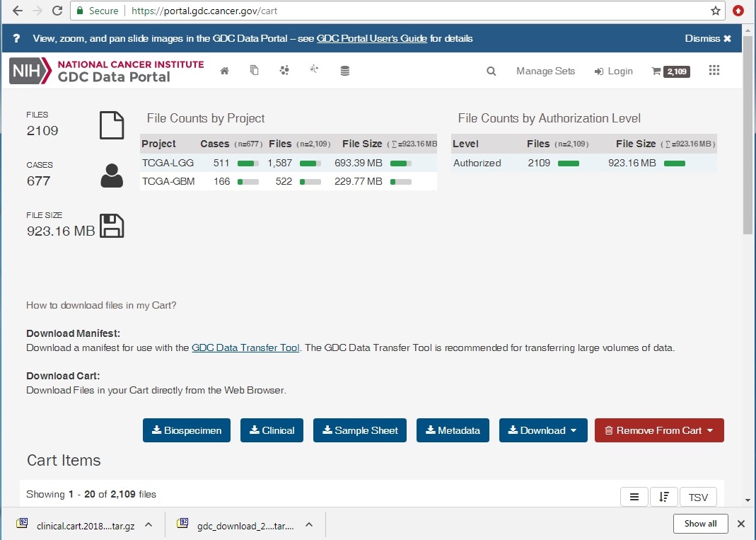Screen dimensions: 756x540
Task: Click the Files document icon
Action: point(112,125)
